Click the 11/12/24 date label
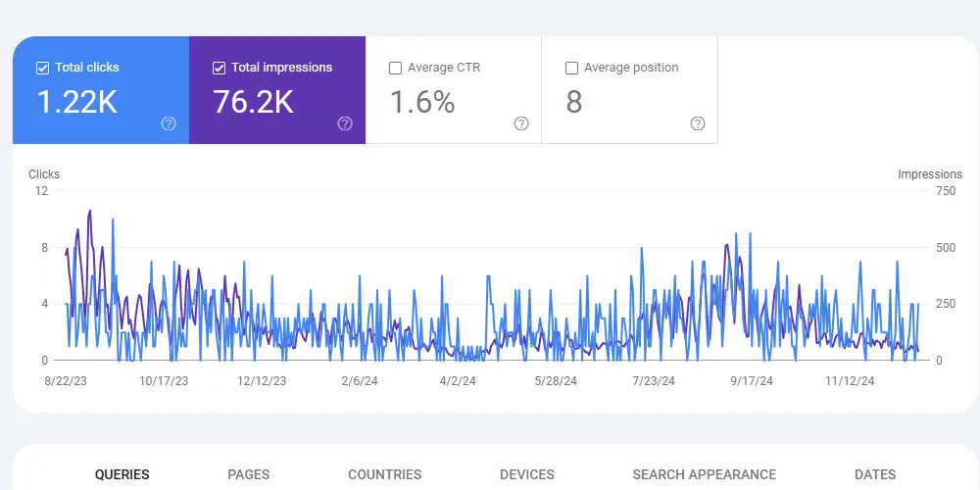The image size is (980, 490). click(850, 381)
